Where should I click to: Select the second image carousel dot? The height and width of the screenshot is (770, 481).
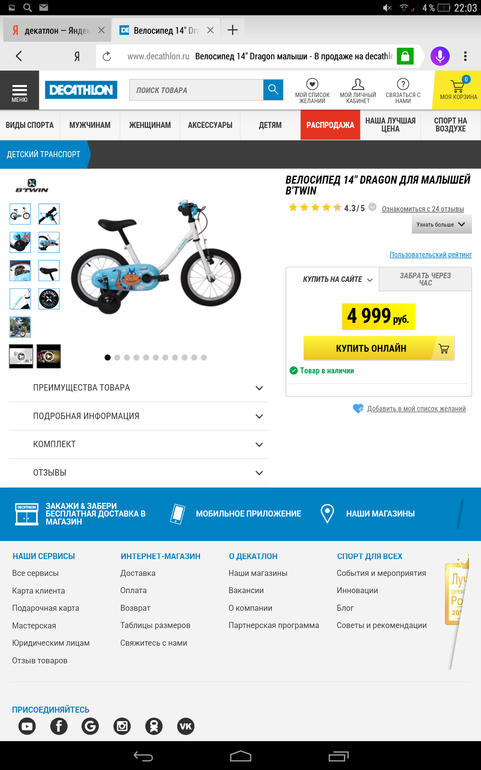(117, 358)
